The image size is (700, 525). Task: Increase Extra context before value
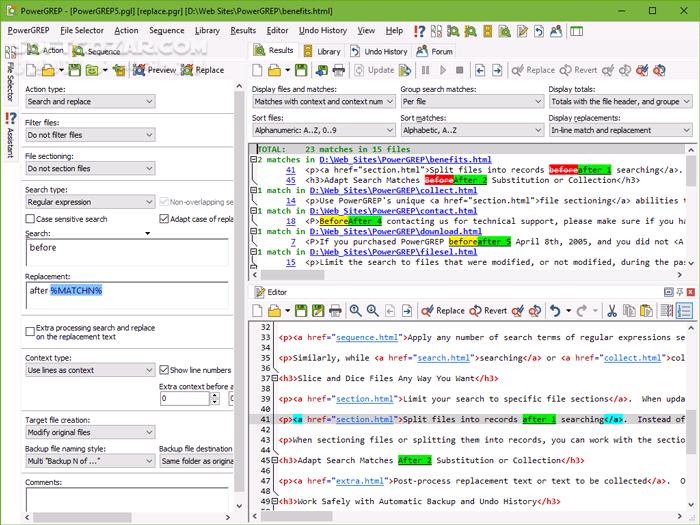click(x=215, y=396)
